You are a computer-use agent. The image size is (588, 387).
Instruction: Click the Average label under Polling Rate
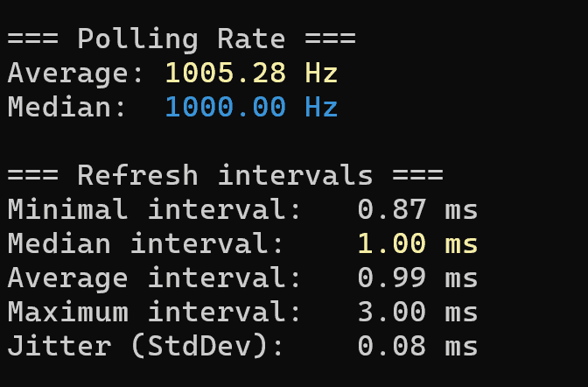75,74
